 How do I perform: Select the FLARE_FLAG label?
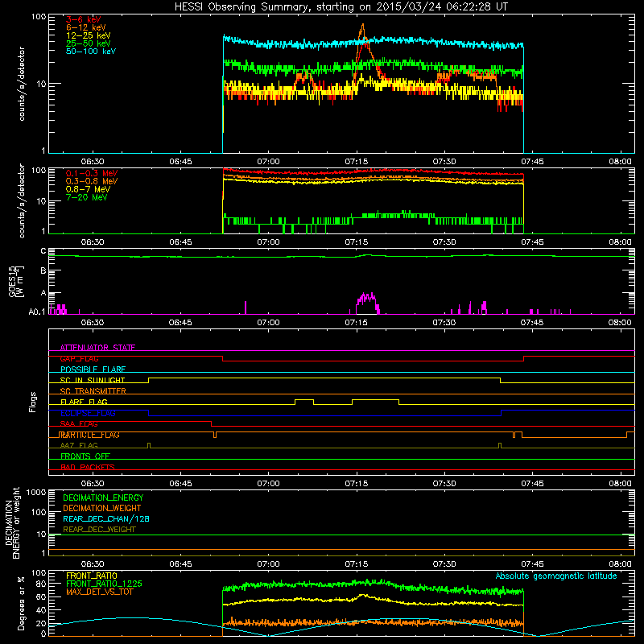click(x=84, y=402)
